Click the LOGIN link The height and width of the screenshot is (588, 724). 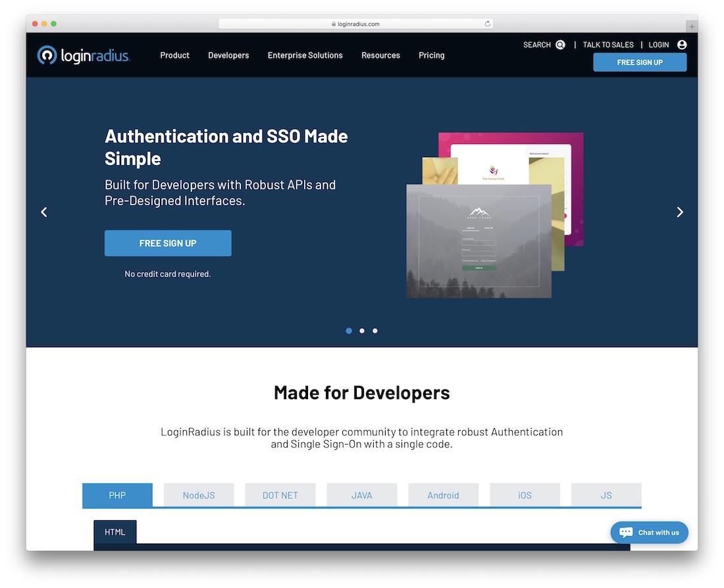(x=658, y=45)
